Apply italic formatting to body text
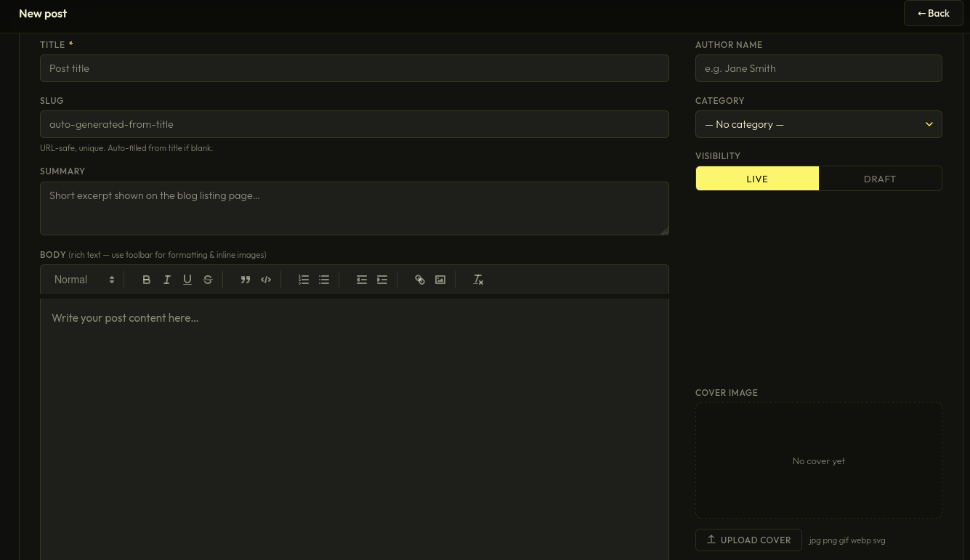This screenshot has width=970, height=560. click(167, 280)
